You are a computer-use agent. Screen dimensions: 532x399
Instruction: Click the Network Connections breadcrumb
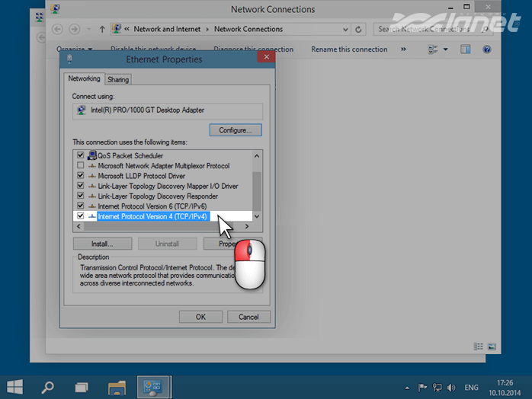pyautogui.click(x=248, y=29)
